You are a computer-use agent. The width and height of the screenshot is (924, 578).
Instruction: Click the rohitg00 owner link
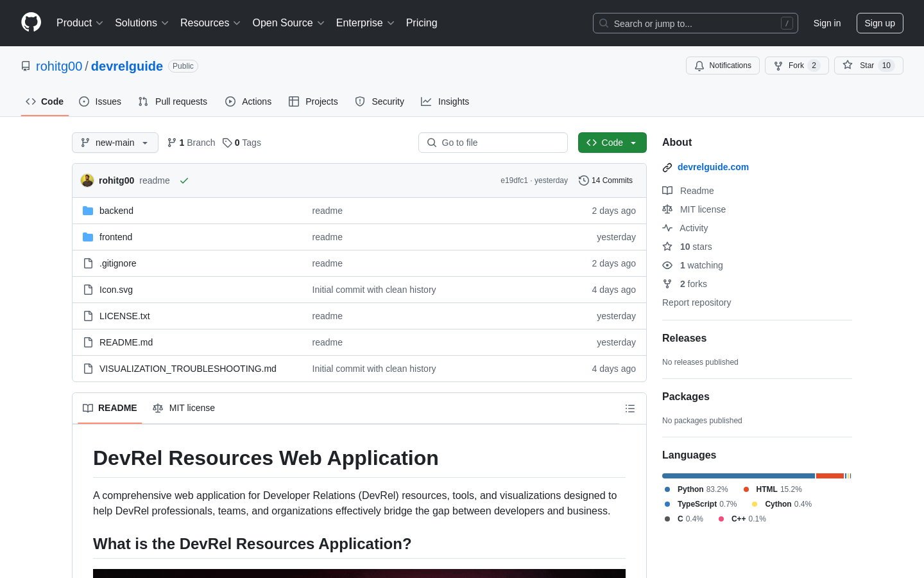[59, 66]
